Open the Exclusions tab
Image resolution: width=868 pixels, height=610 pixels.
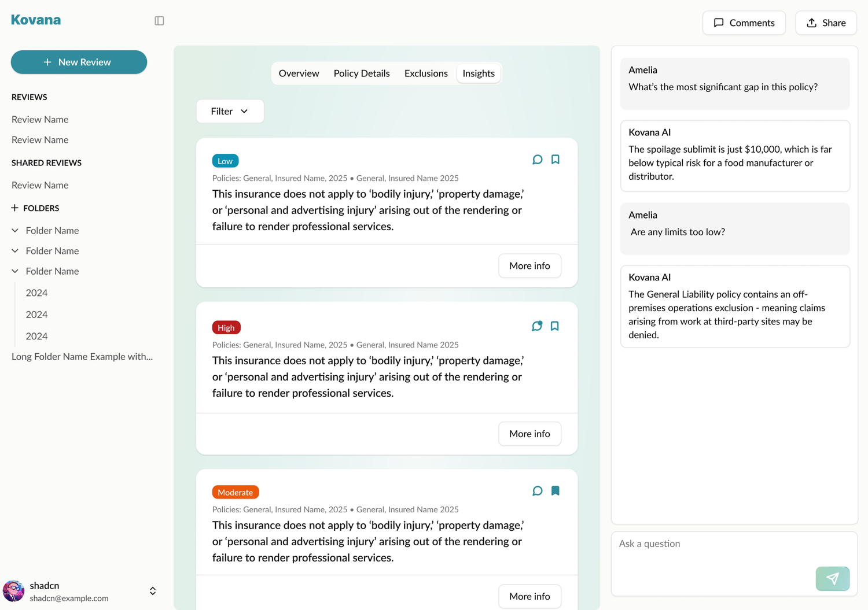point(426,73)
